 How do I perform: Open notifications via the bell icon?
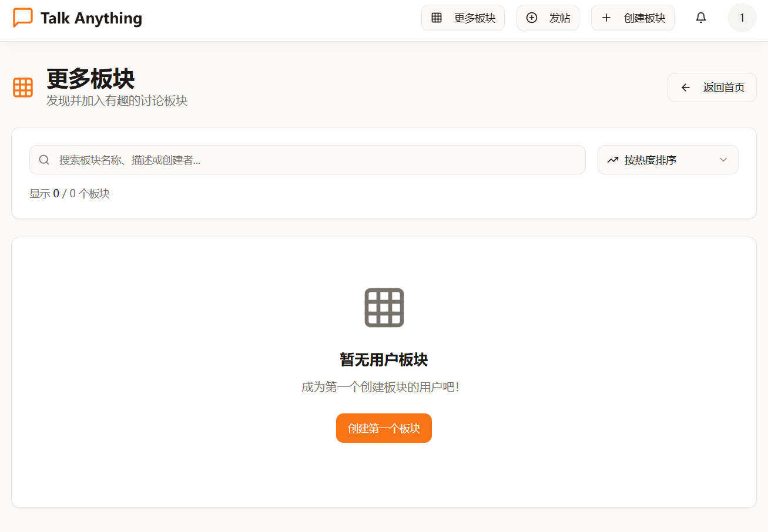click(700, 18)
